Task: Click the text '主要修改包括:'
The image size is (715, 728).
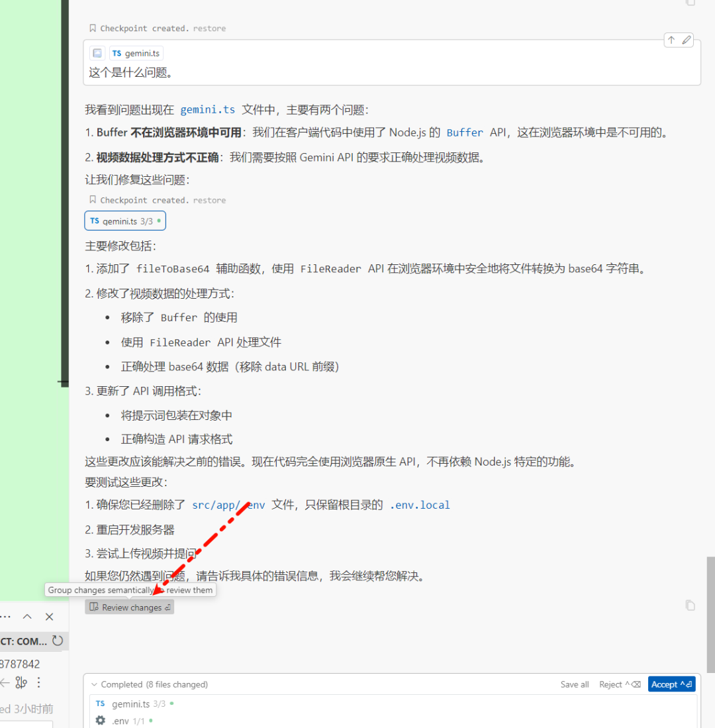Action: 120,246
